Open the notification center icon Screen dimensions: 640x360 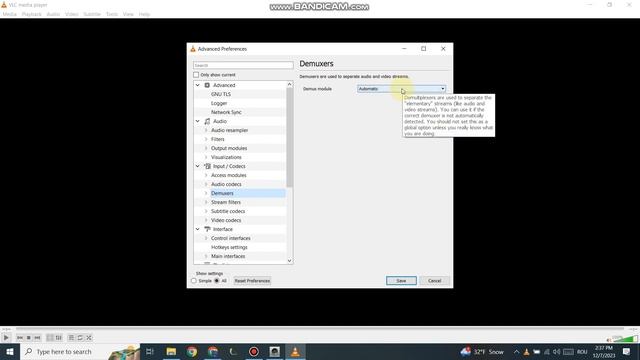(x=627, y=351)
